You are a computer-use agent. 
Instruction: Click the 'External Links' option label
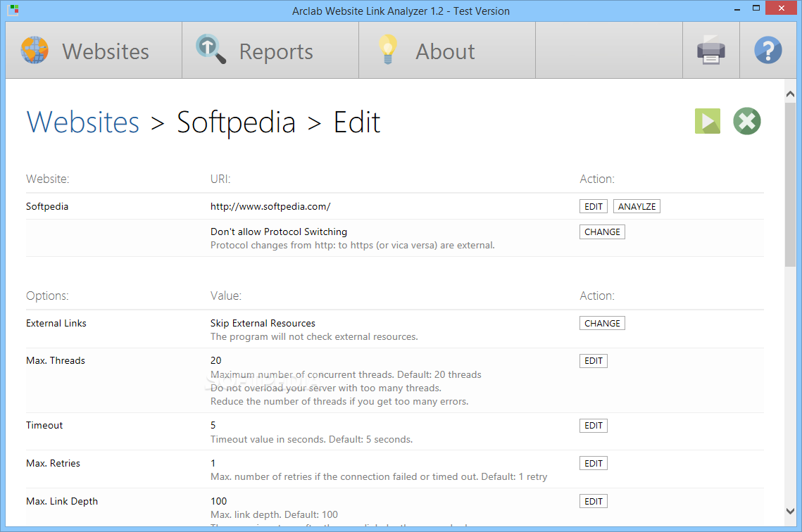(56, 323)
